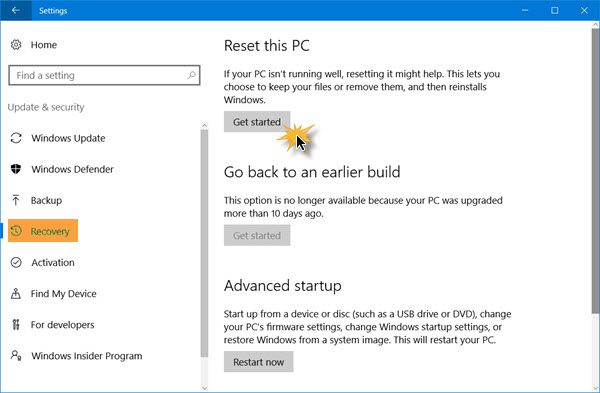Click the sidebar scrollbar up arrow
The height and width of the screenshot is (393, 600).
click(204, 125)
